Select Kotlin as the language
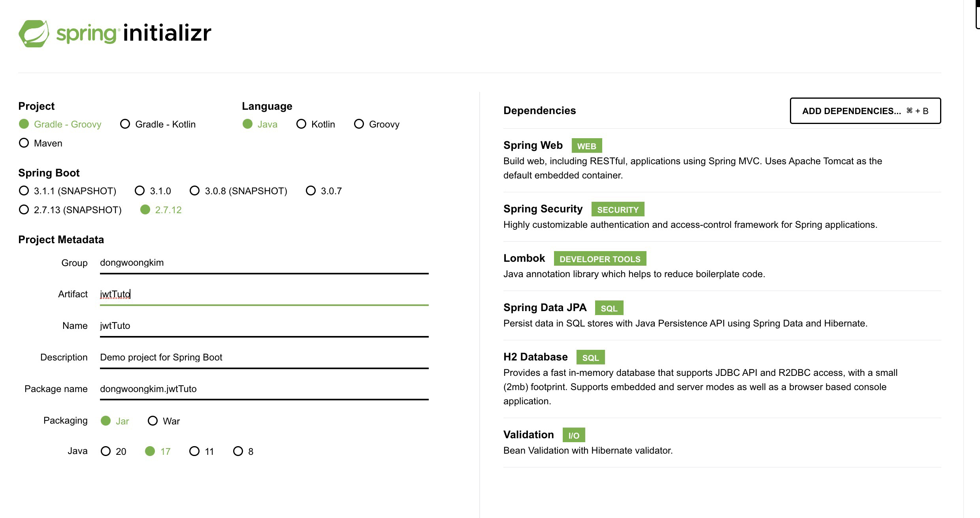This screenshot has height=518, width=980. [x=315, y=124]
